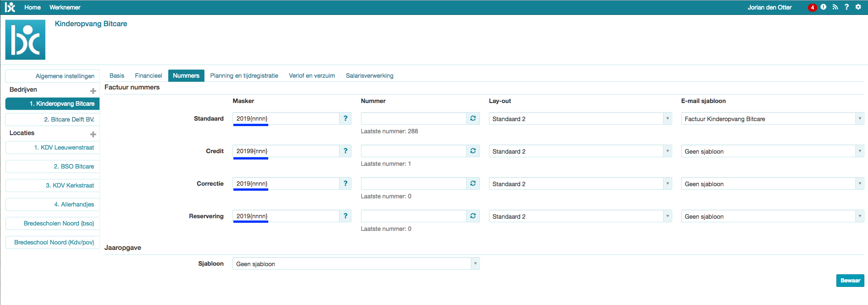The image size is (868, 305).
Task: Click the info exclamation icon
Action: (823, 7)
